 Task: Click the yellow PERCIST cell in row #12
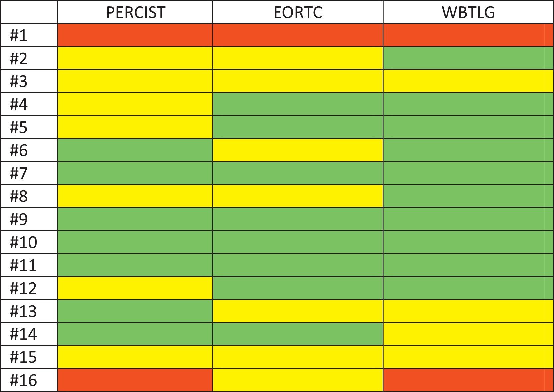coord(135,288)
